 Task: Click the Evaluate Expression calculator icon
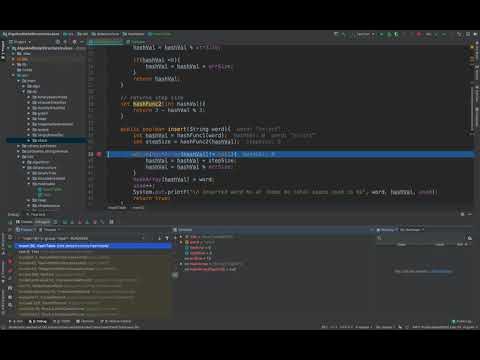point(111,222)
